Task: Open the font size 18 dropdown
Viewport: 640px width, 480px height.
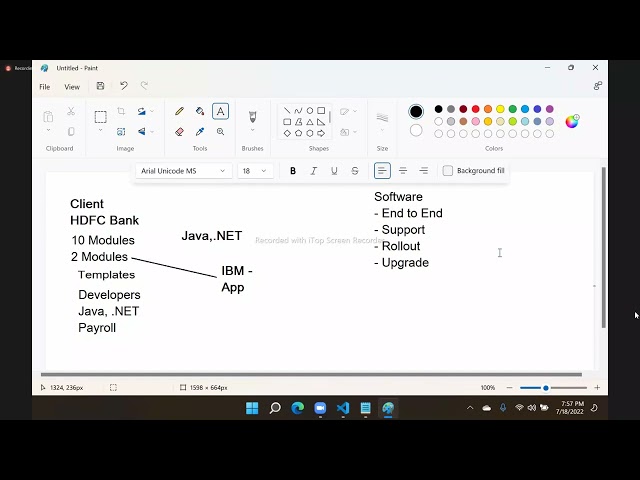Action: [x=255, y=171]
